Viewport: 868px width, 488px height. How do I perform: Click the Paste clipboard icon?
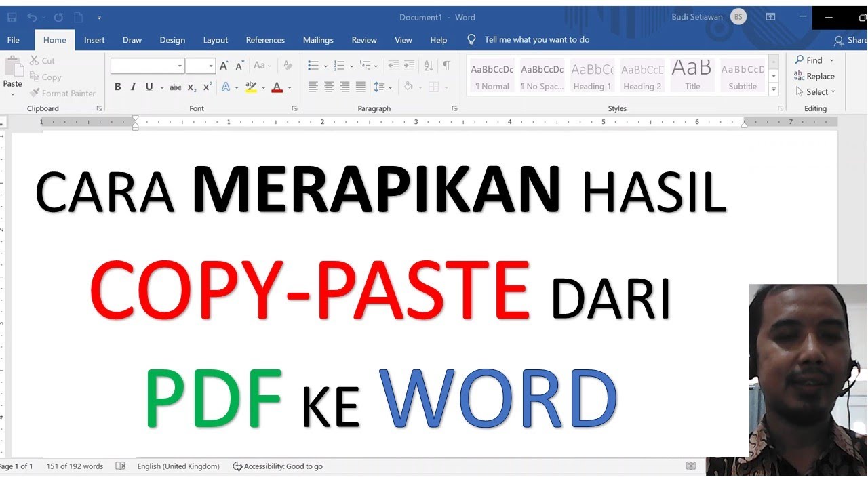13,66
